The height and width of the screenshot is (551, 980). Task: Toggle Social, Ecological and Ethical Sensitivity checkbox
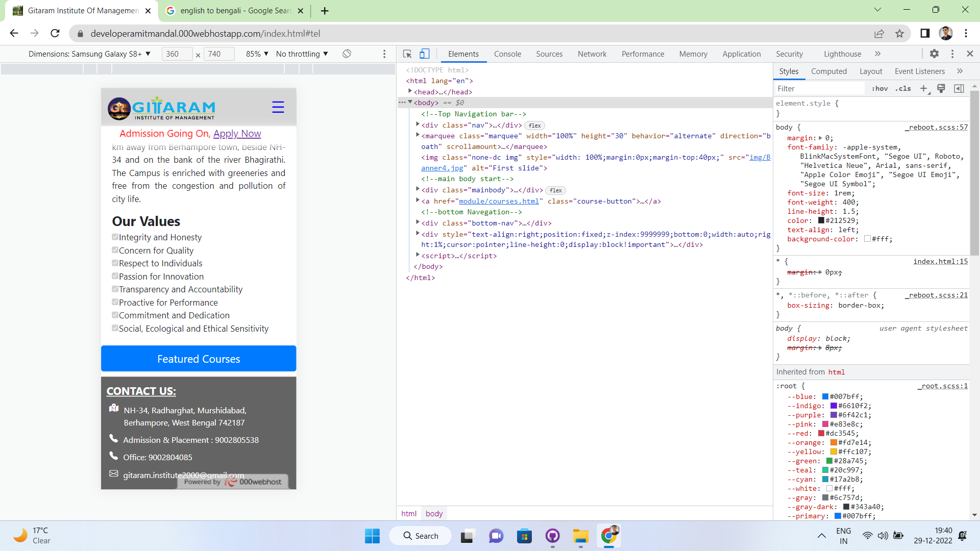[x=115, y=328]
